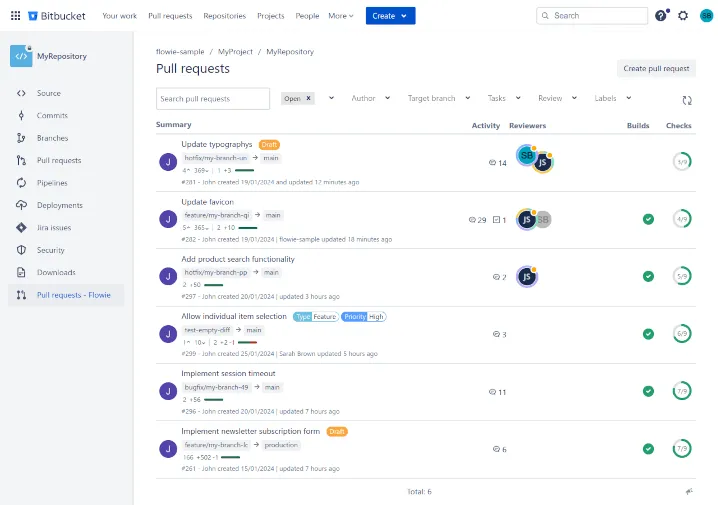Click the Pipelines icon in sidebar
Viewport: 718px width, 505px height.
click(x=21, y=183)
